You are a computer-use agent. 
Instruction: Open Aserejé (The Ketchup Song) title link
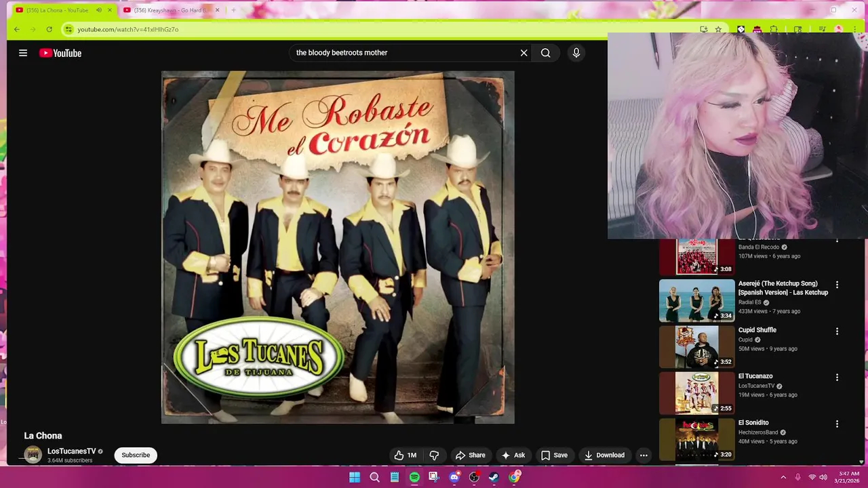(x=783, y=288)
